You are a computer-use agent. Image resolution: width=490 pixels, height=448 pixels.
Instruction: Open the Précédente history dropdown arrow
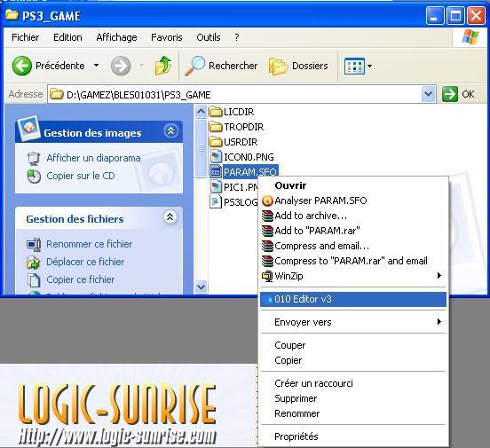click(x=96, y=66)
